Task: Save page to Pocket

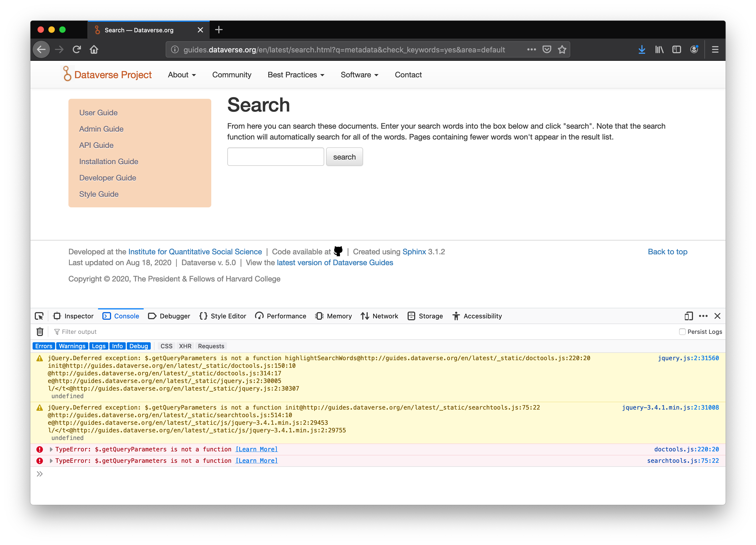Action: pyautogui.click(x=547, y=50)
